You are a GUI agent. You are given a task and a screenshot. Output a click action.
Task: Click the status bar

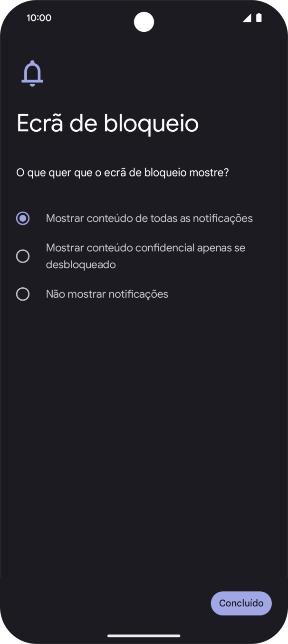click(144, 18)
